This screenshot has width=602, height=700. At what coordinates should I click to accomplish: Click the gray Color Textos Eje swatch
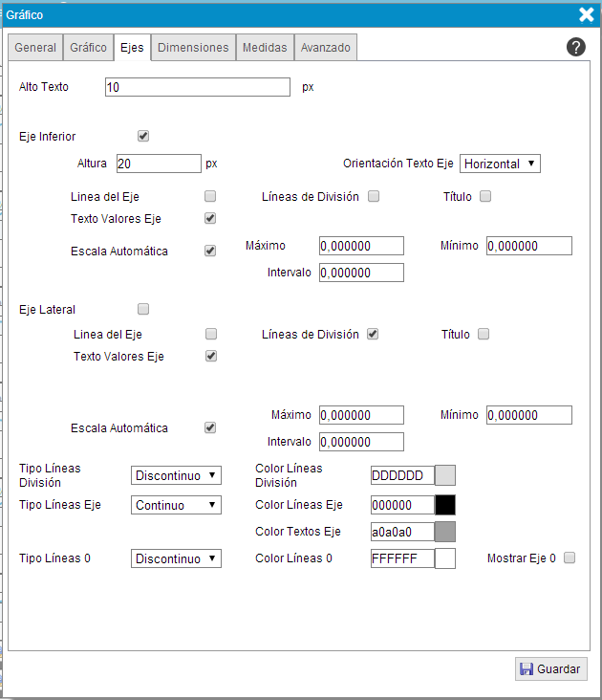coord(445,532)
